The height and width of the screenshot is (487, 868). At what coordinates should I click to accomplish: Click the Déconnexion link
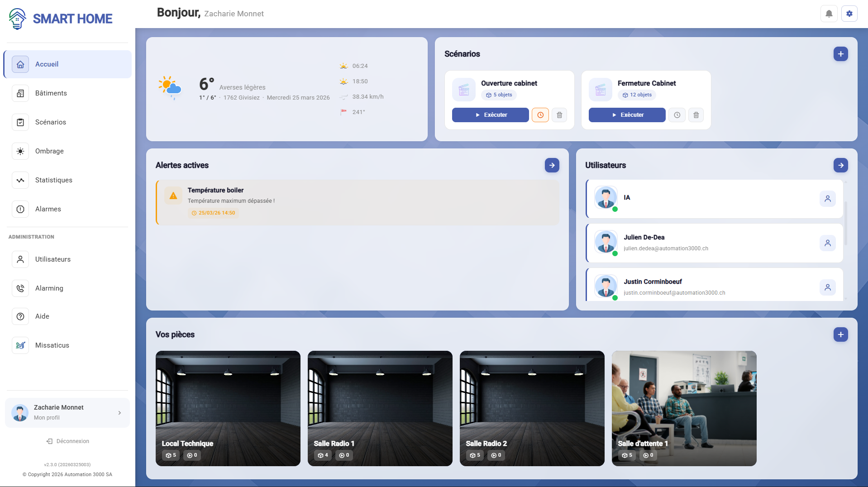(67, 441)
